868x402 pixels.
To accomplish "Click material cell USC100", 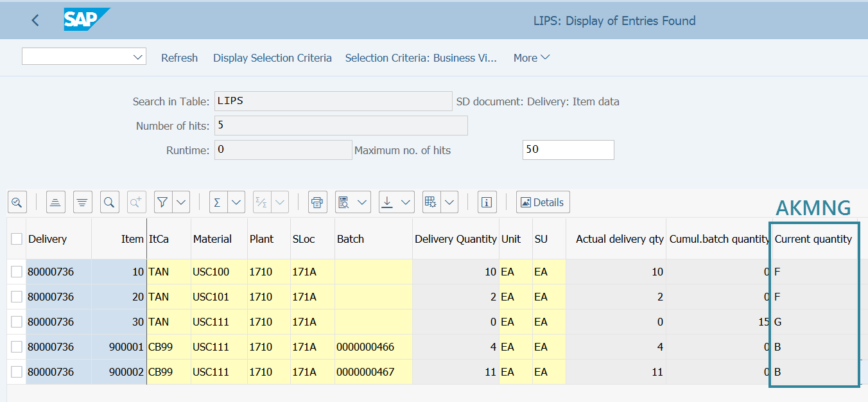I will pos(219,272).
